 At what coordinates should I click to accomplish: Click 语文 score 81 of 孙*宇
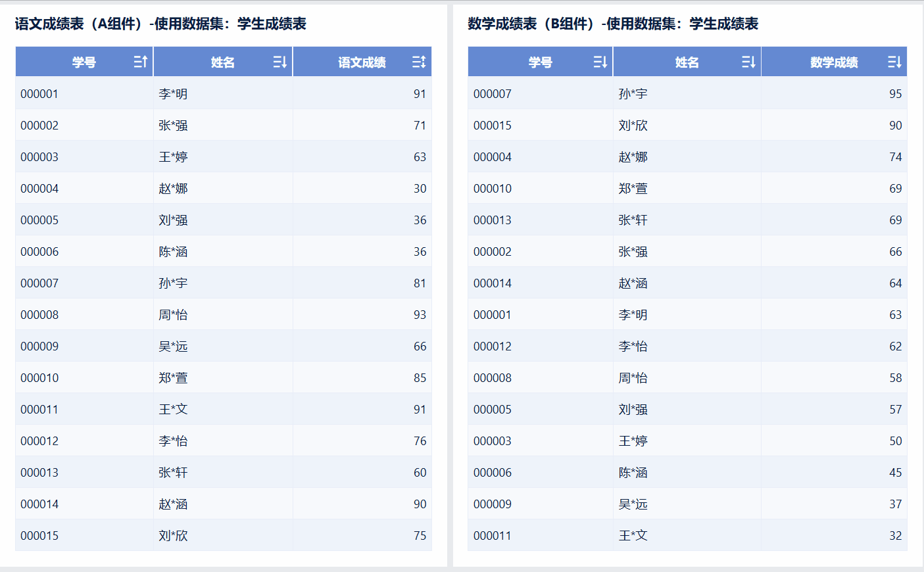pos(420,283)
